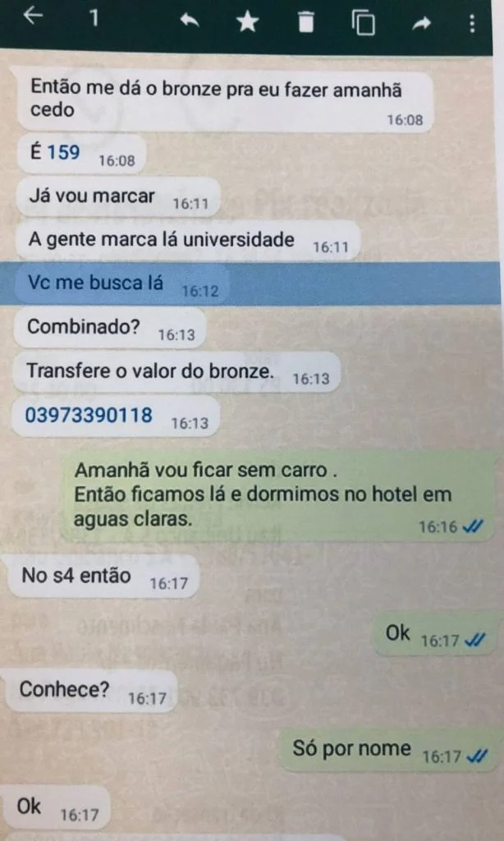Select message 'Combinado?'
Viewport: 504px width, 841px height.
pos(109,327)
